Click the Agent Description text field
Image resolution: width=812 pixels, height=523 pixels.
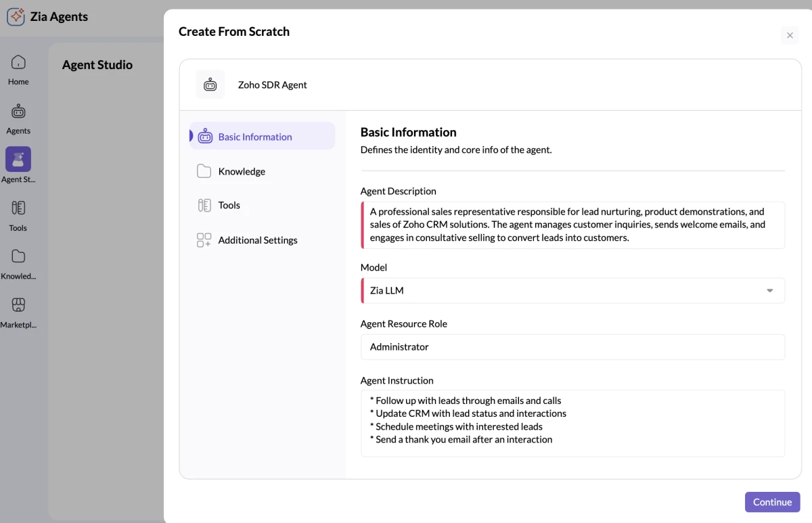tap(573, 225)
